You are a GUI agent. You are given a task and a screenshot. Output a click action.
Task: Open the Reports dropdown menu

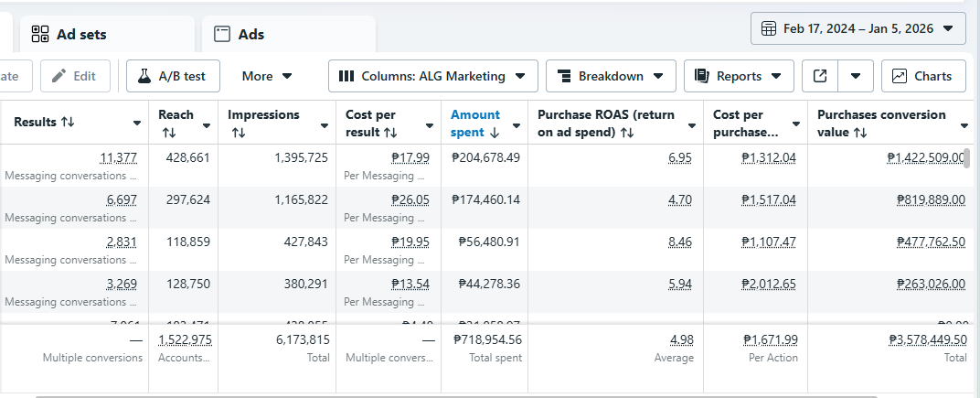point(738,76)
